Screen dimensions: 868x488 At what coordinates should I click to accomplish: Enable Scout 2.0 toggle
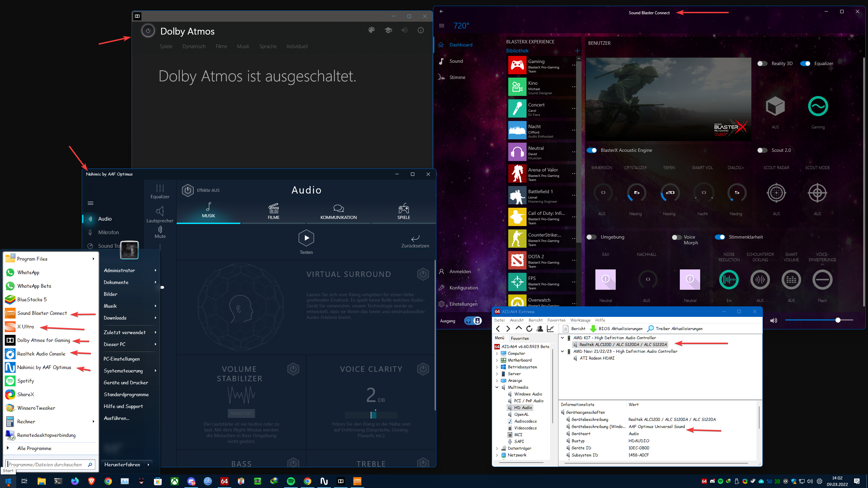[762, 150]
